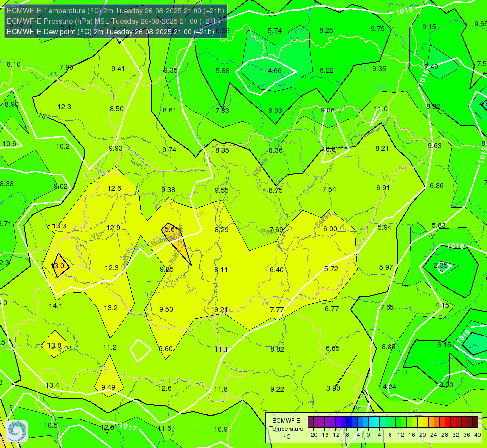
Task: Click the Békés county label
Action: [323, 220]
